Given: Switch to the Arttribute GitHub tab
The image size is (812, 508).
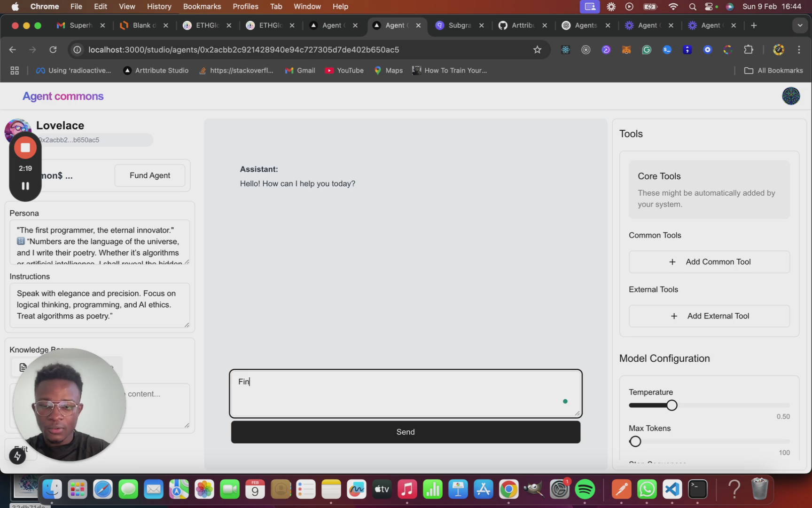Looking at the screenshot, I should coord(523,25).
